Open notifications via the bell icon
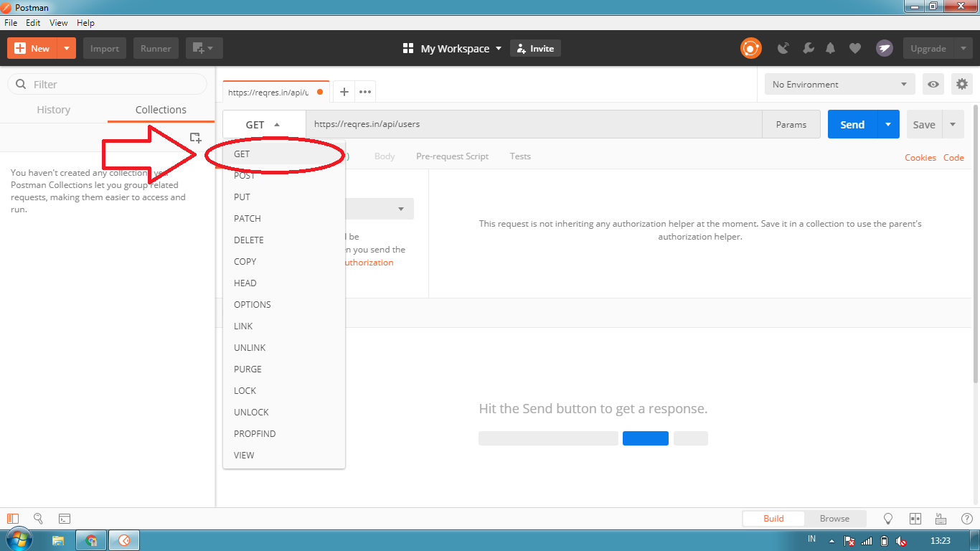Screen dimensions: 980x551 (831, 48)
